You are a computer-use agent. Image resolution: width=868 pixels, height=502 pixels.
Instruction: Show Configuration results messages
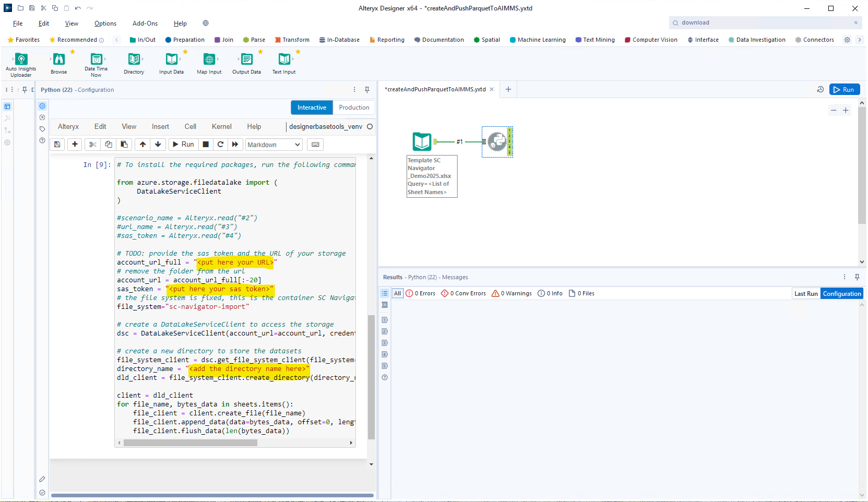pyautogui.click(x=842, y=294)
